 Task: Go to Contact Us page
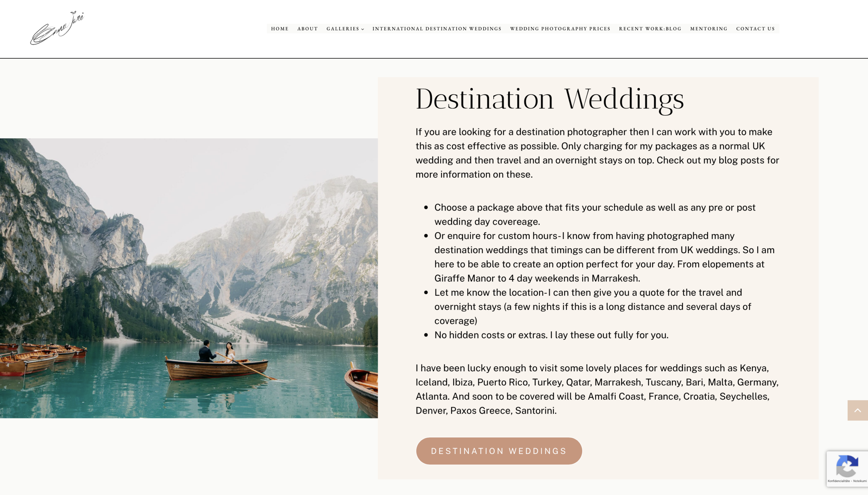click(x=755, y=29)
